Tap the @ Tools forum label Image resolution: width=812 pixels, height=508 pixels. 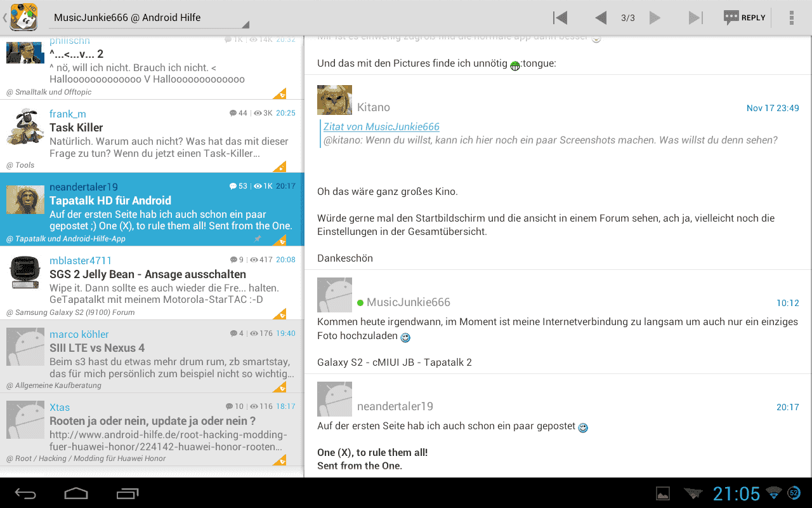(x=20, y=165)
